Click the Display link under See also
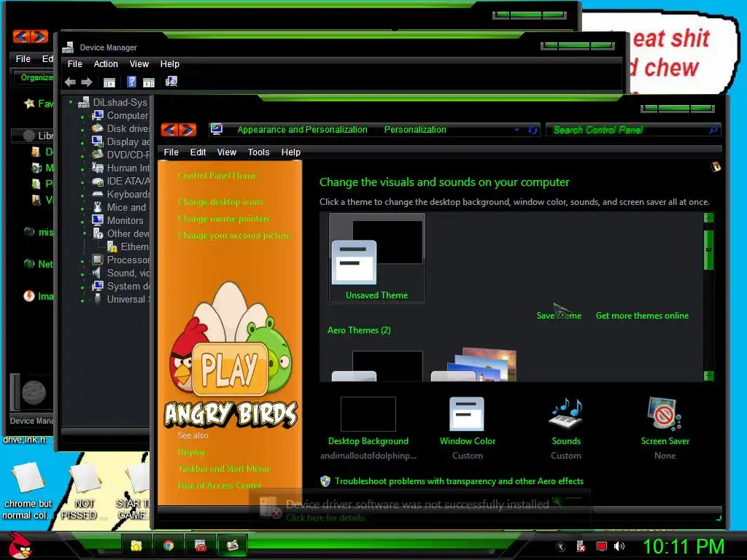This screenshot has height=560, width=747. click(x=191, y=452)
